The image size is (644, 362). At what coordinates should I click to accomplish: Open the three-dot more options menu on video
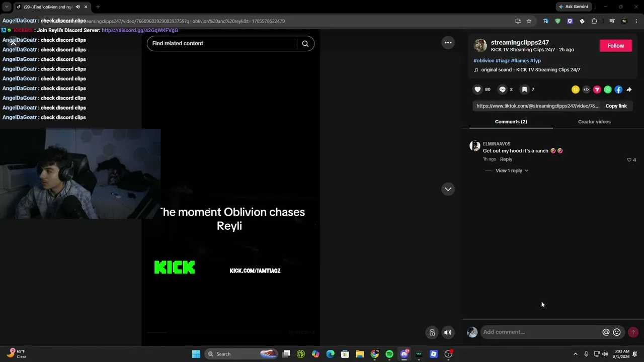(448, 43)
